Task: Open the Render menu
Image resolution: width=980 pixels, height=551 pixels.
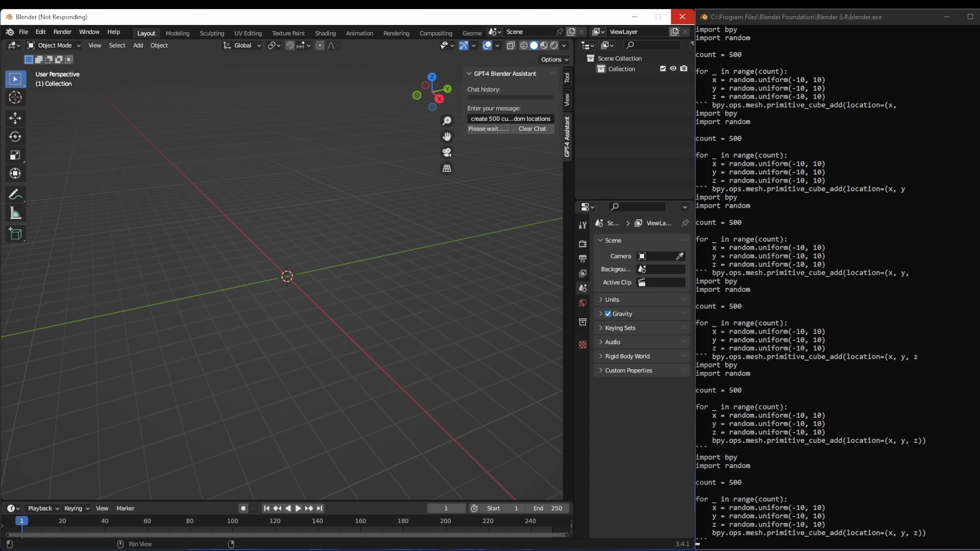Action: (62, 32)
